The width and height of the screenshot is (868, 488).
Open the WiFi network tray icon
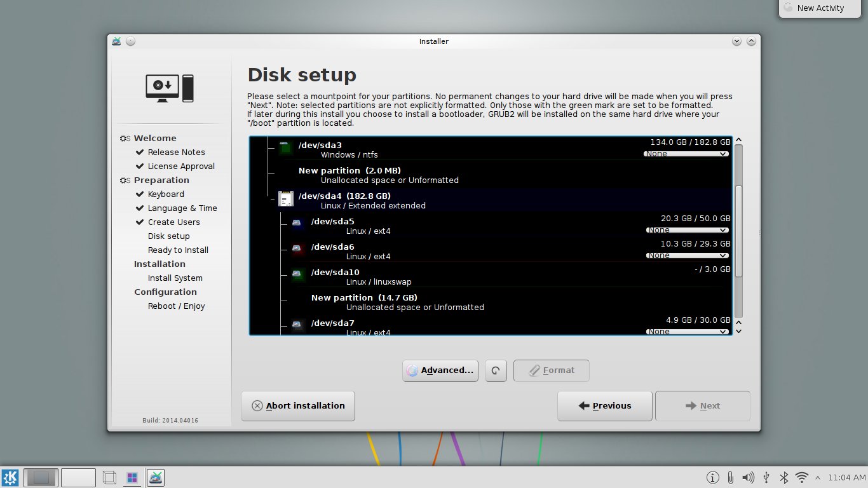tap(802, 477)
